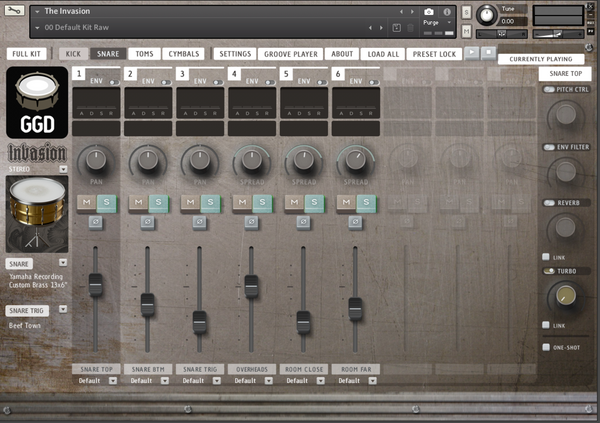Select previous preset arrow for 00 Default Kit Raw

(370, 28)
